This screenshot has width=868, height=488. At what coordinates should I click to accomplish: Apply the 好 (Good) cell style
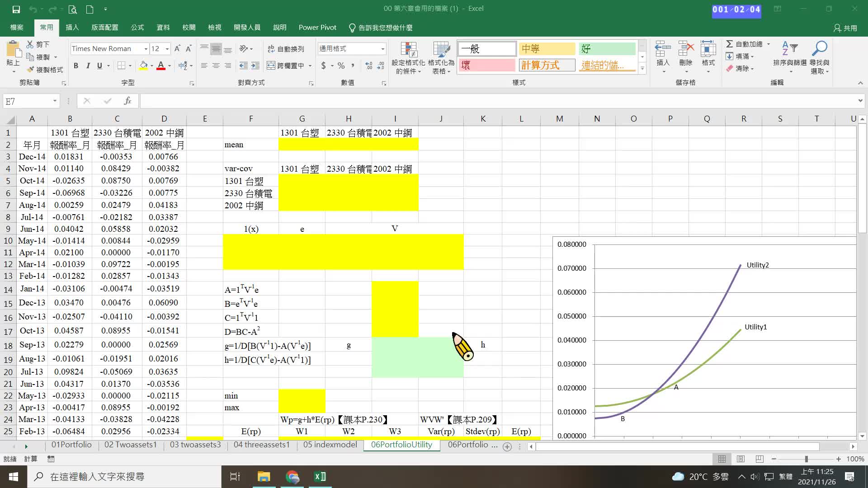[x=608, y=49]
